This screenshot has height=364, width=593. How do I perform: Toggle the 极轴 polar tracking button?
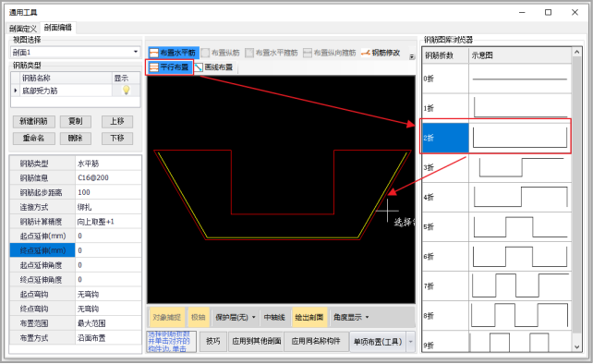point(199,317)
